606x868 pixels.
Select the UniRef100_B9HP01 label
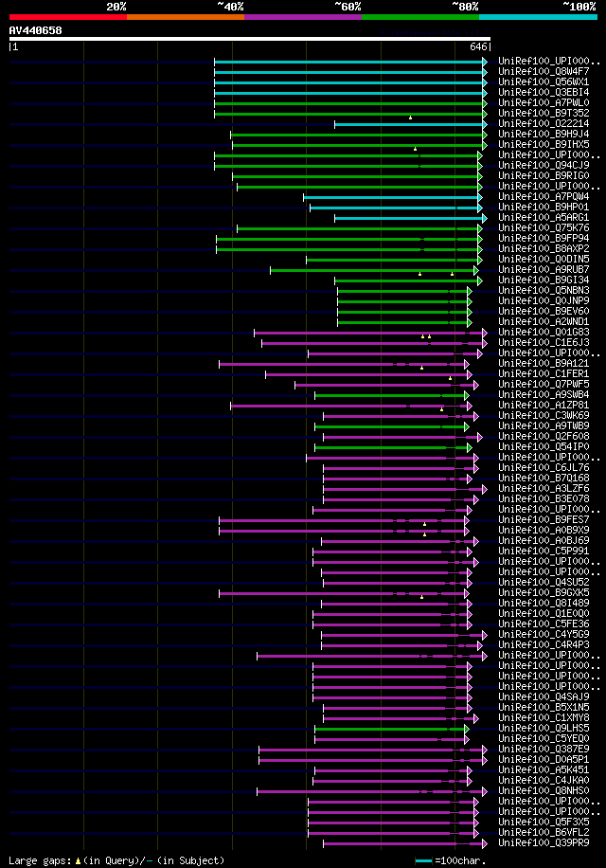(544, 207)
